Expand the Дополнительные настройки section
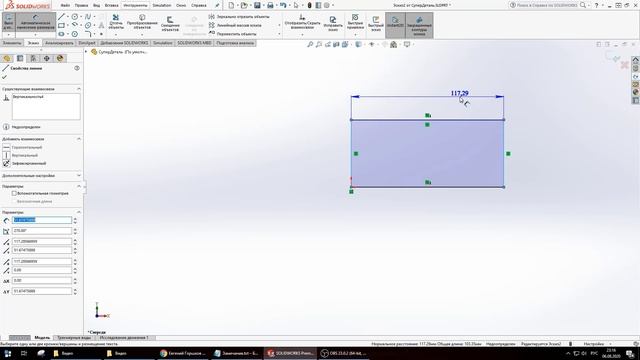 pyautogui.click(x=79, y=176)
